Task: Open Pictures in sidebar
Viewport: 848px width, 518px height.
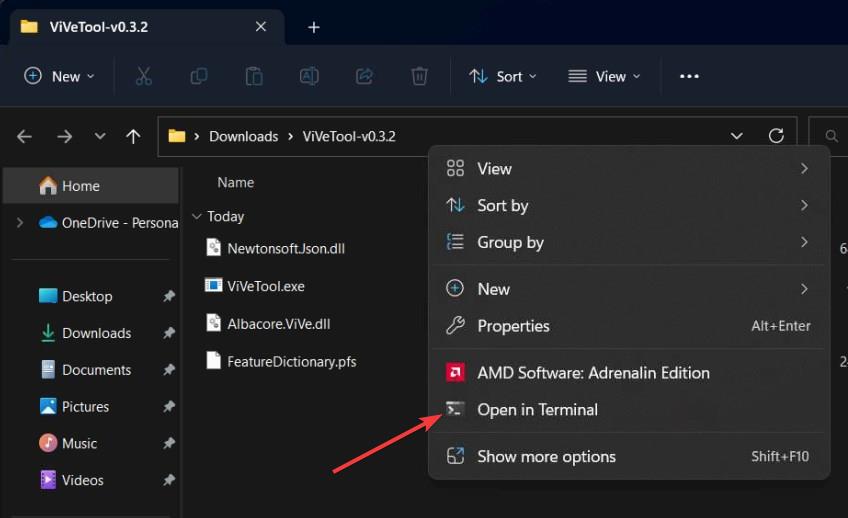Action: (85, 406)
